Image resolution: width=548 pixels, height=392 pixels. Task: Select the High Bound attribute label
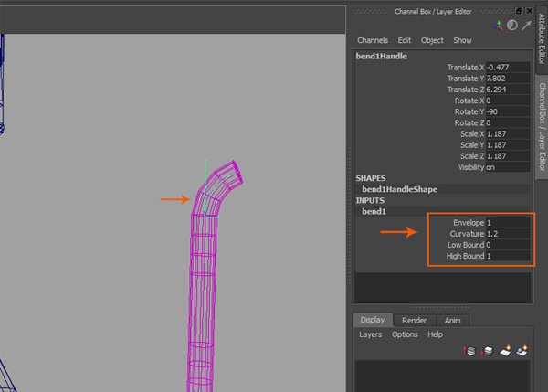click(465, 256)
